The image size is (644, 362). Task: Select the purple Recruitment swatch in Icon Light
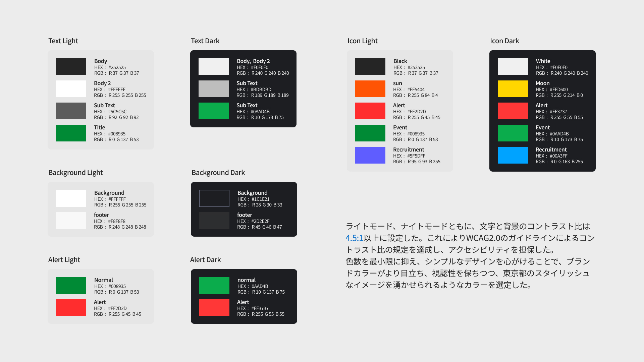tap(370, 155)
